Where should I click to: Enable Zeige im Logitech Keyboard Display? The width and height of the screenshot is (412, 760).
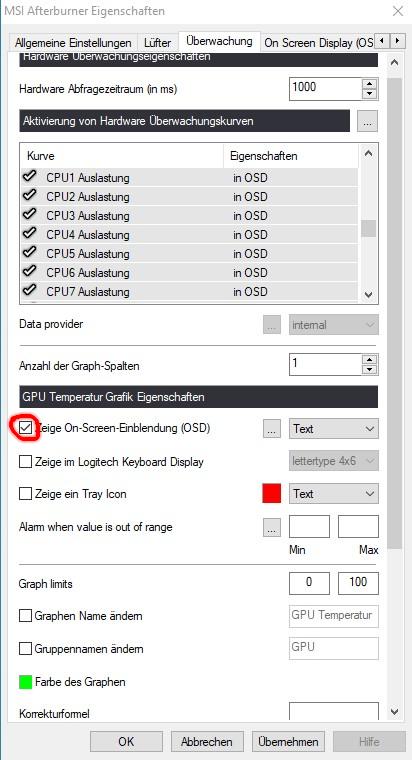click(x=26, y=461)
